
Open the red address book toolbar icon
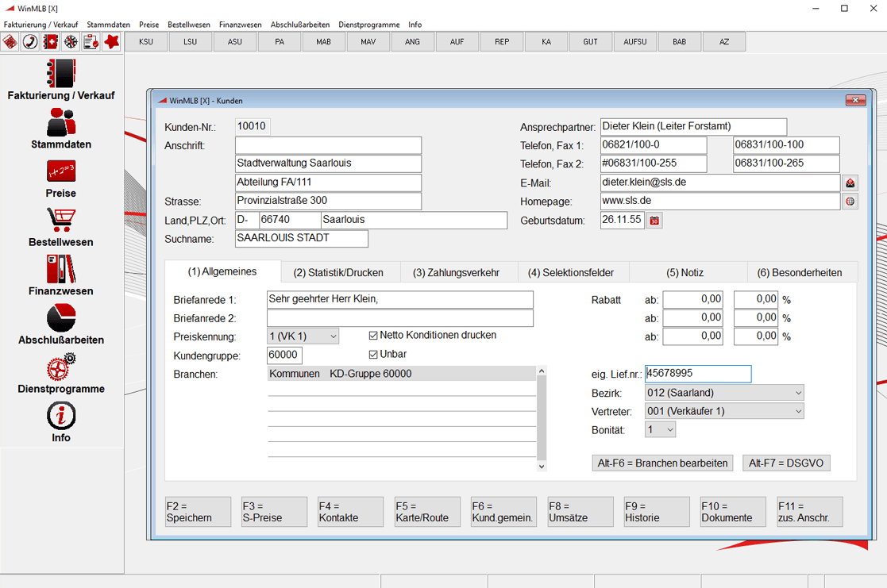coord(50,42)
